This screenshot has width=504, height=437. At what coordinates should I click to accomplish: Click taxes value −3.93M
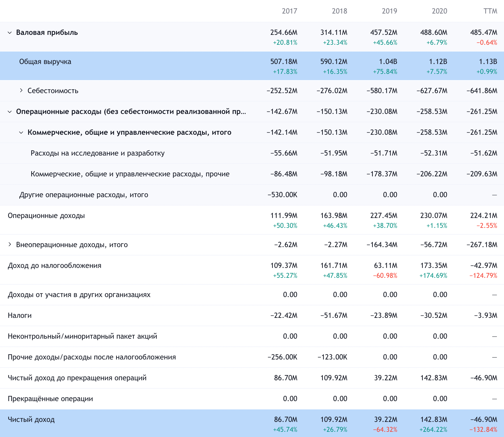click(x=486, y=316)
